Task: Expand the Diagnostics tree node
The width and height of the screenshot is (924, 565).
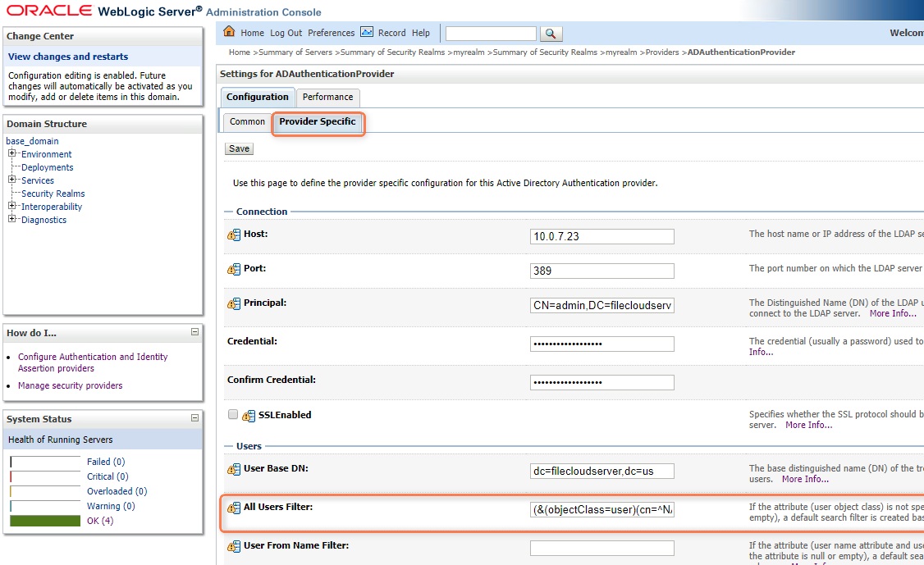Action: [12, 219]
